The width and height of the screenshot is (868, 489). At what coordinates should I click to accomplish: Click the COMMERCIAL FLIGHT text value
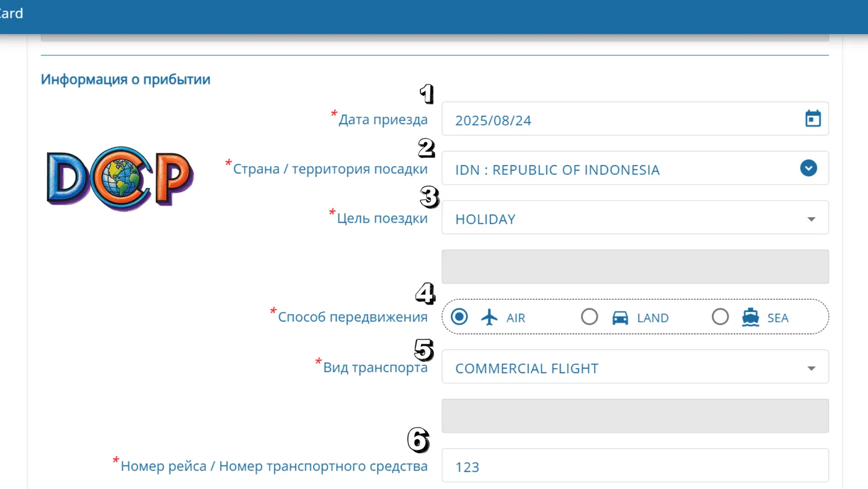[527, 369]
